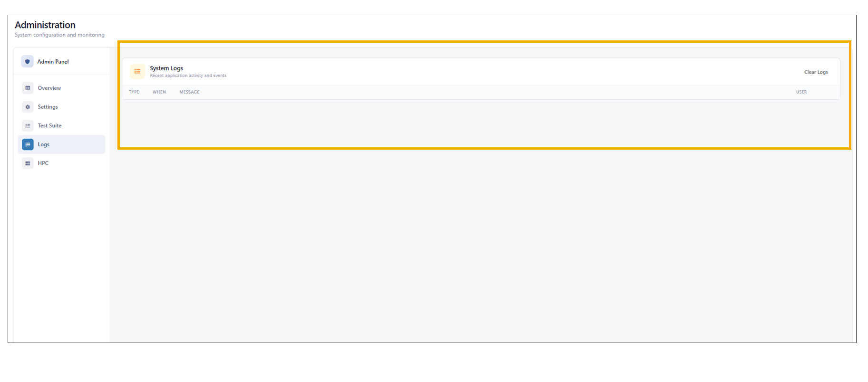Click the blue Logs list icon
The height and width of the screenshot is (382, 868).
28,144
